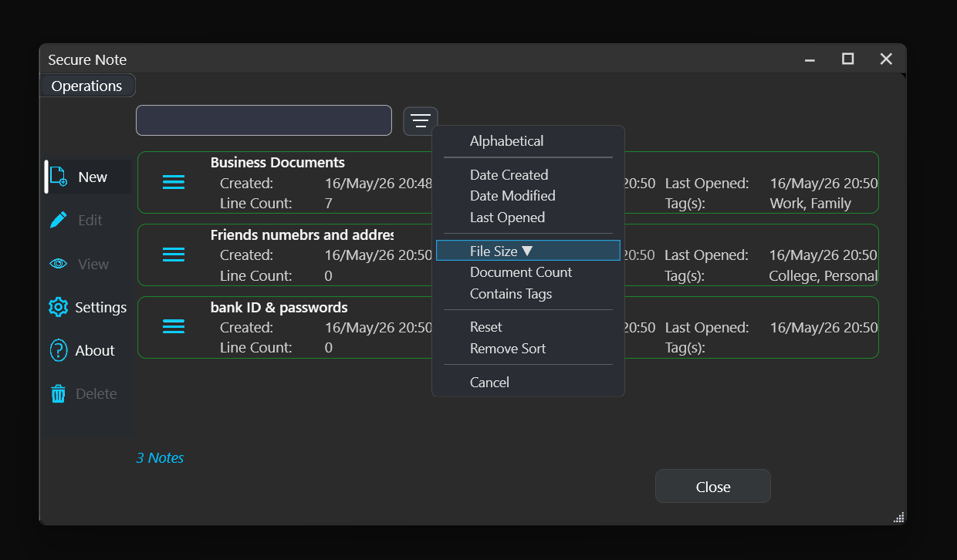Click the Secure Note window title
Viewport: 957px width, 560px height.
(87, 59)
